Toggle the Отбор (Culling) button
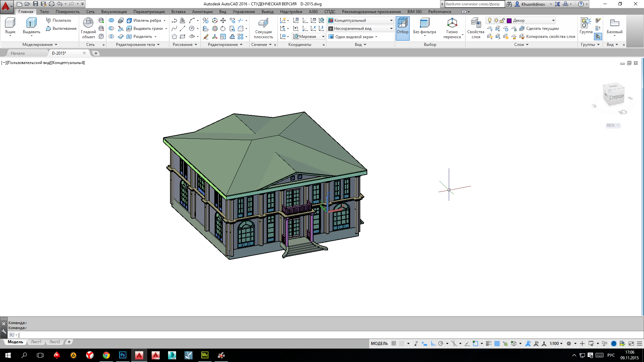The height and width of the screenshot is (362, 644). [x=402, y=28]
